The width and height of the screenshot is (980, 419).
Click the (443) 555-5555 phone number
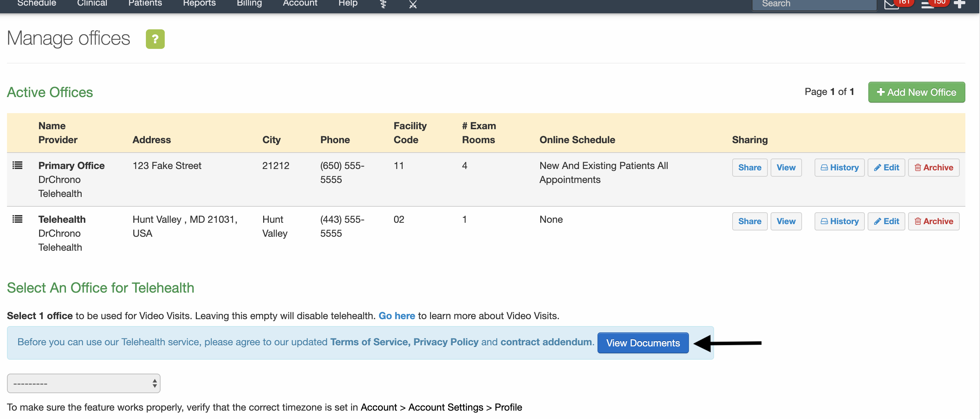pos(342,226)
